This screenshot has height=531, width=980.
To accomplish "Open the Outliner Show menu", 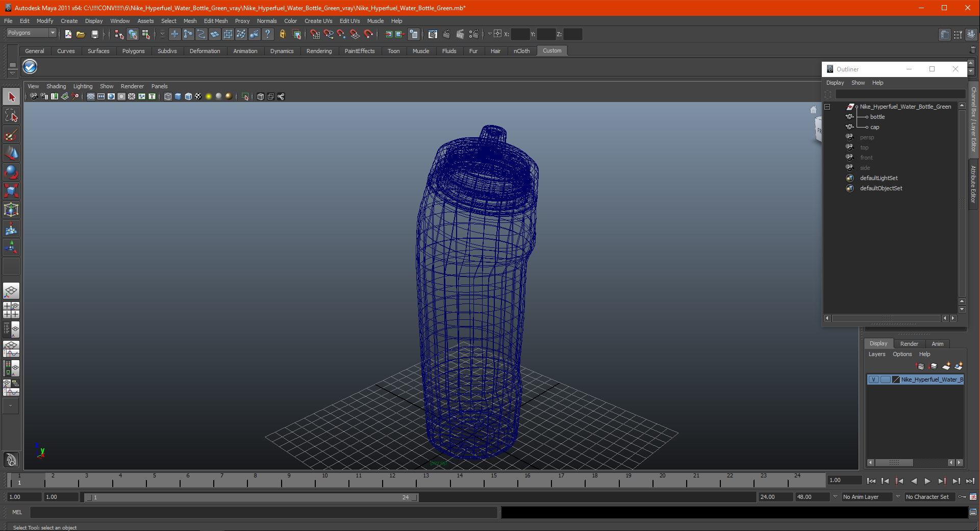I will [x=858, y=83].
